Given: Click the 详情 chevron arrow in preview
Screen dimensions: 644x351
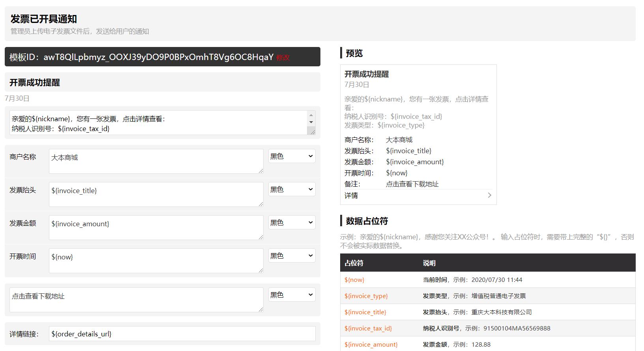Looking at the screenshot, I should [x=489, y=195].
